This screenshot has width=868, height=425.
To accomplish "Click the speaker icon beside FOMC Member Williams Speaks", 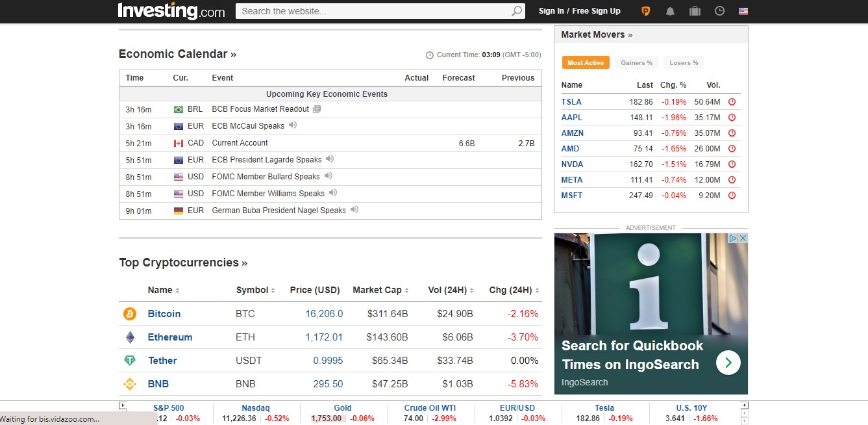I will [333, 192].
